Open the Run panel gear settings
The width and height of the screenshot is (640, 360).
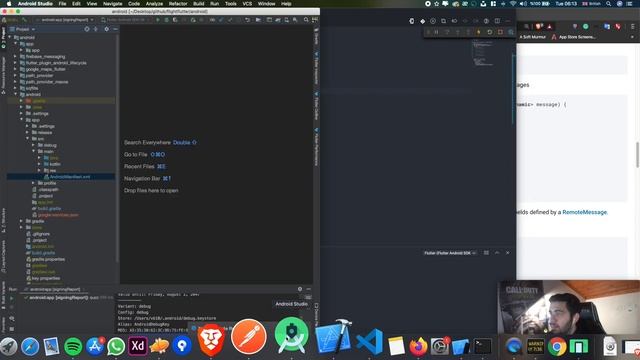tap(300, 289)
